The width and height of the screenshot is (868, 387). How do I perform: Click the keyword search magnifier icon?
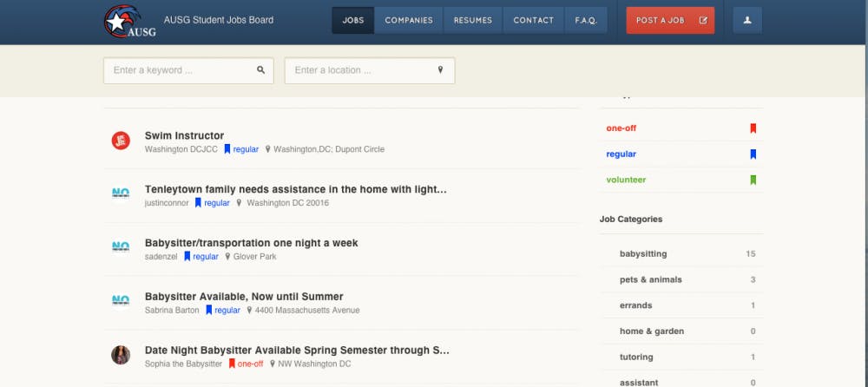260,70
